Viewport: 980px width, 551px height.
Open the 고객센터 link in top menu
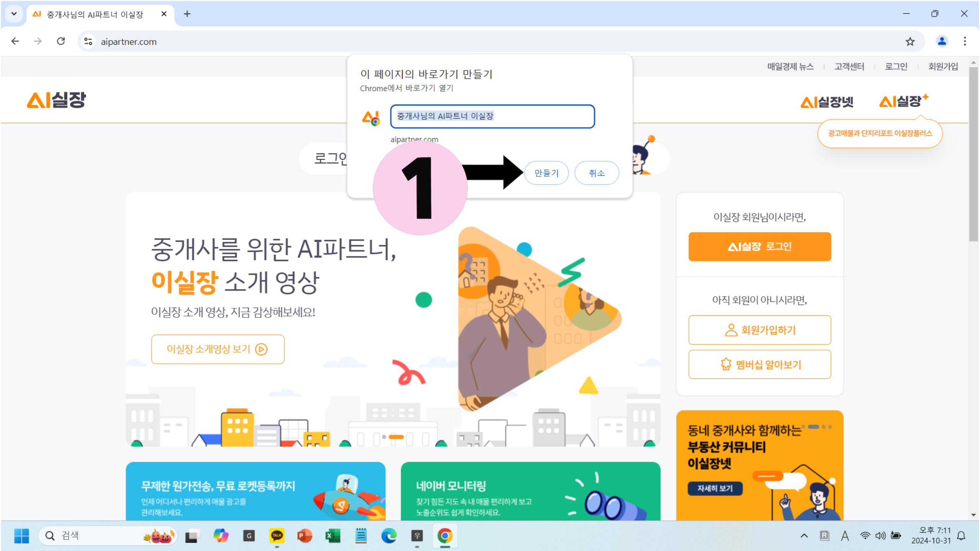pos(849,67)
